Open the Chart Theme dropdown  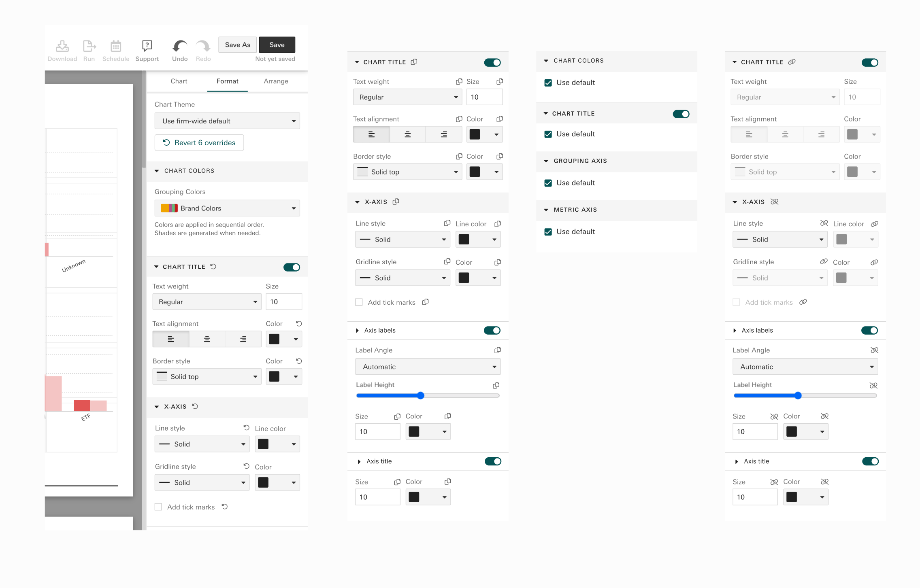(x=227, y=121)
